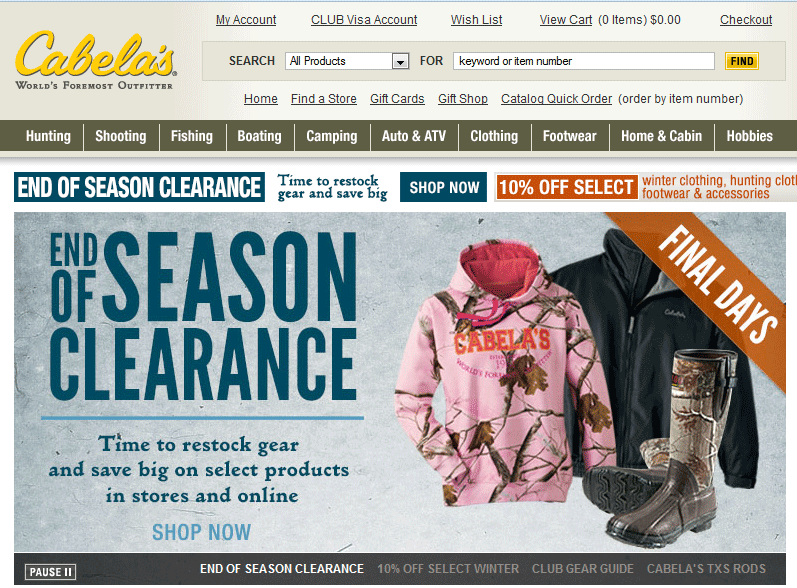Viewport: 797px width, 588px height.
Task: Open the Fishing category tab
Action: (x=192, y=136)
